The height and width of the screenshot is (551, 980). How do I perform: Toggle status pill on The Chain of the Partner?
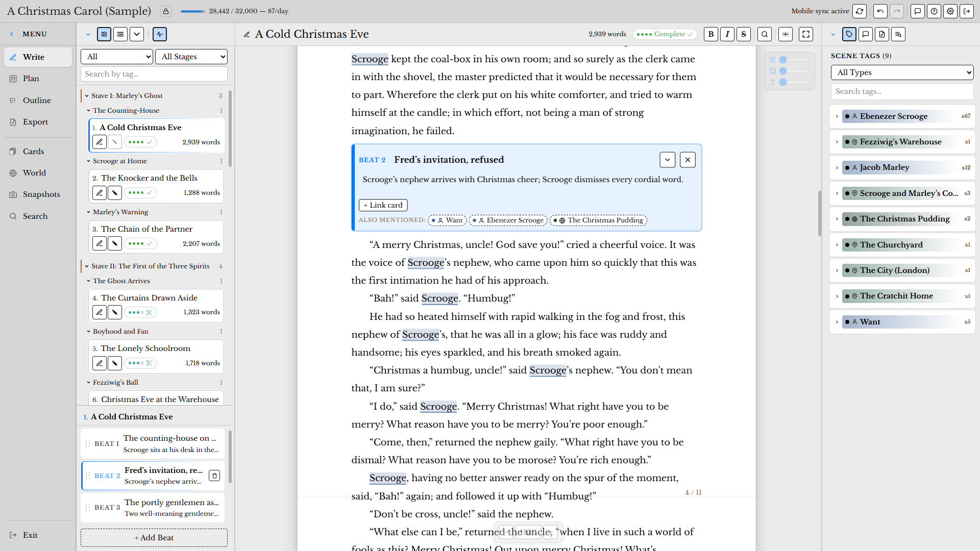(140, 243)
